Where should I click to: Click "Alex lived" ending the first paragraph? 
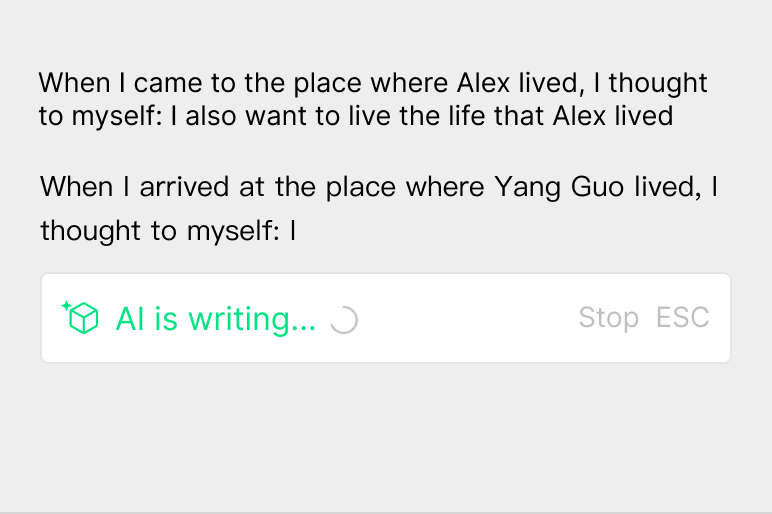pos(612,115)
